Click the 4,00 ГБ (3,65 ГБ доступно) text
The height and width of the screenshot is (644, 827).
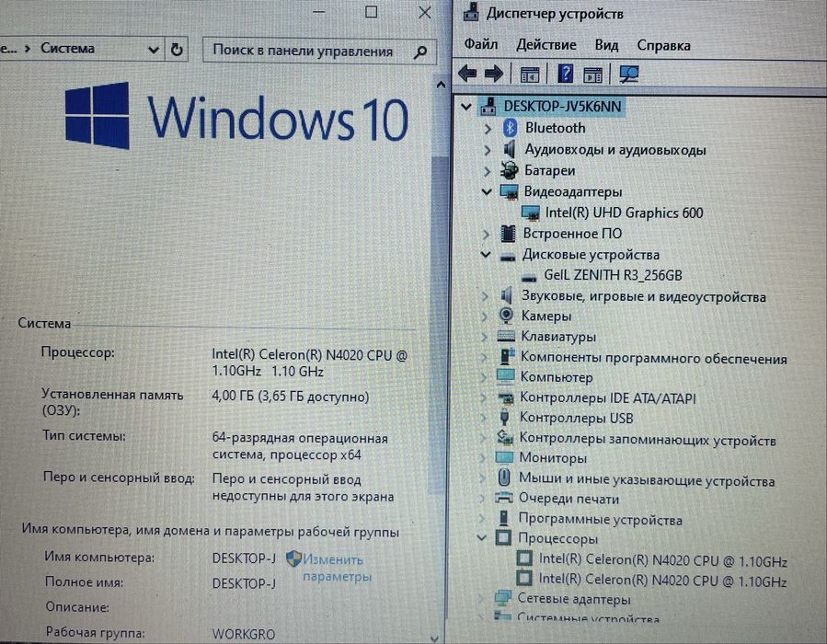click(290, 397)
